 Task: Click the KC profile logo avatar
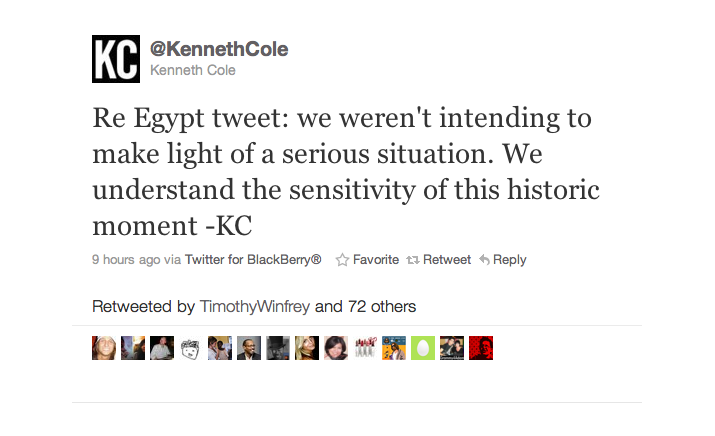click(x=116, y=59)
